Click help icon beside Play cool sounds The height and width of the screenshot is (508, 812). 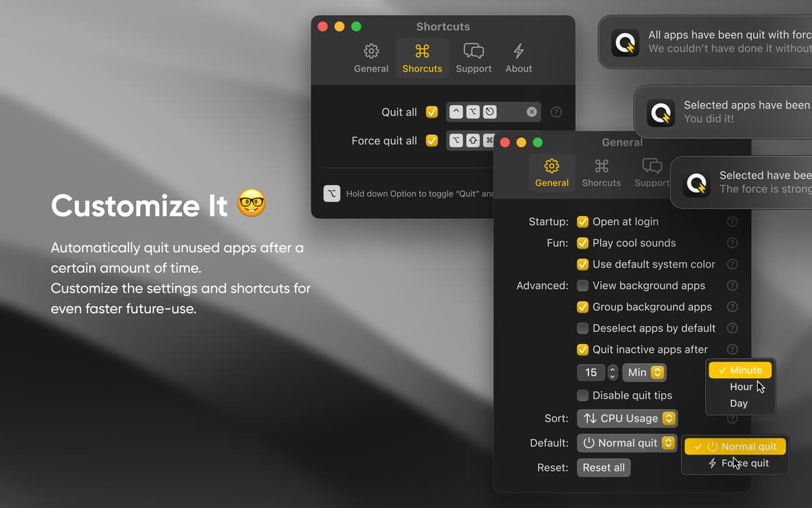(732, 243)
